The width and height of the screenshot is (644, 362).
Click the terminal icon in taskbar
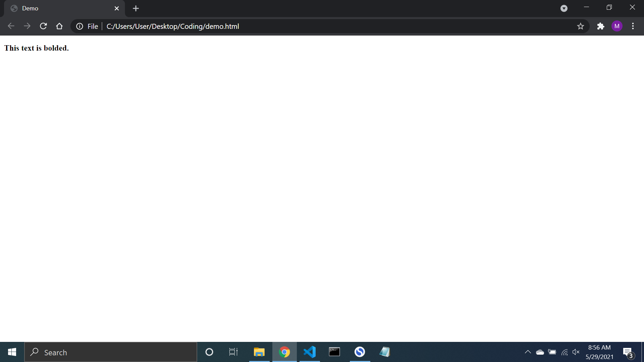pyautogui.click(x=334, y=352)
